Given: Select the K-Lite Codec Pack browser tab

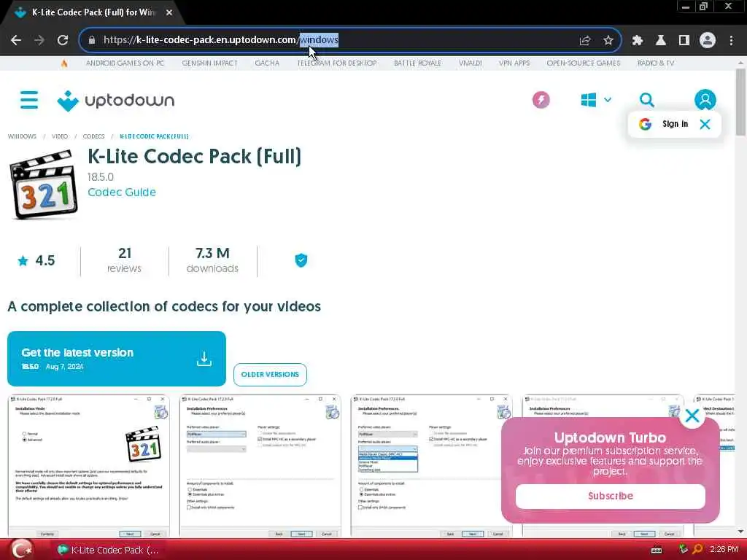Looking at the screenshot, I should coord(93,12).
